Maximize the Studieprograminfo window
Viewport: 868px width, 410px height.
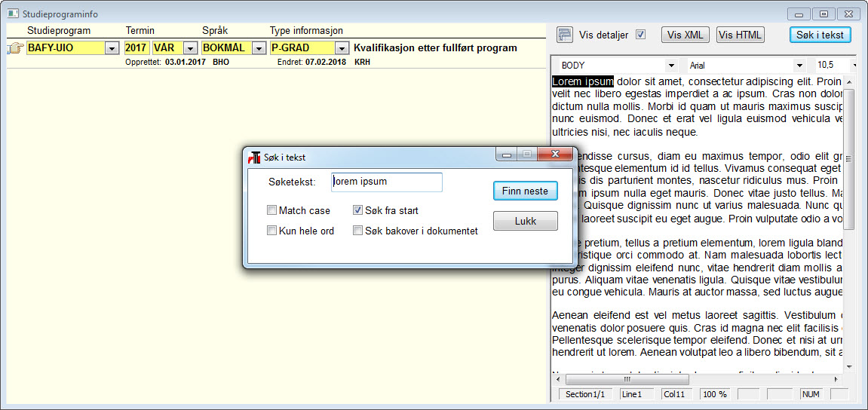pyautogui.click(x=825, y=14)
